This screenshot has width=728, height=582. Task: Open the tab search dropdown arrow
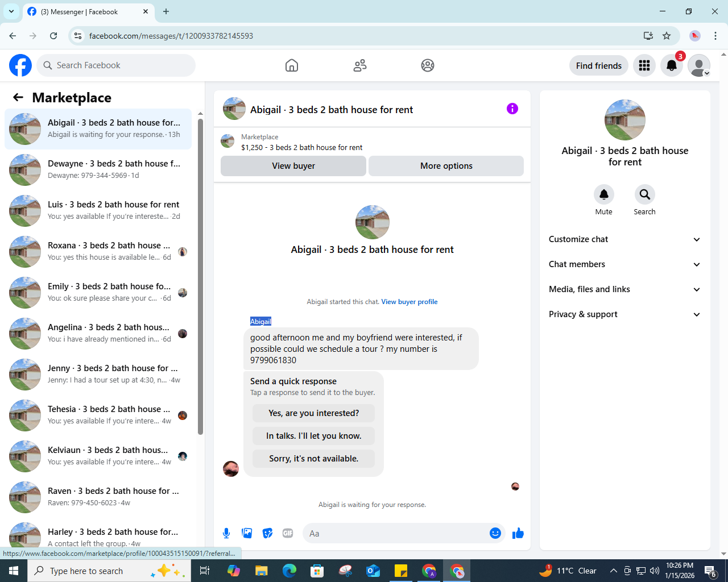[11, 11]
